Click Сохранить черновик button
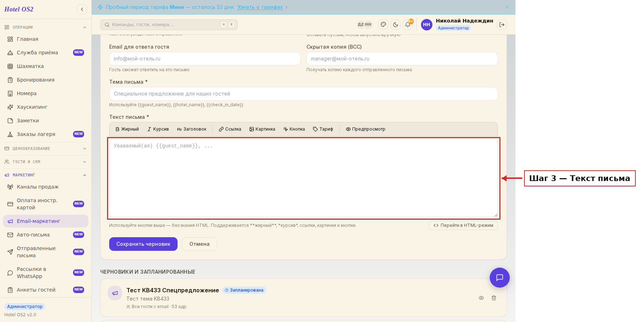The width and height of the screenshot is (644, 322). 143,244
